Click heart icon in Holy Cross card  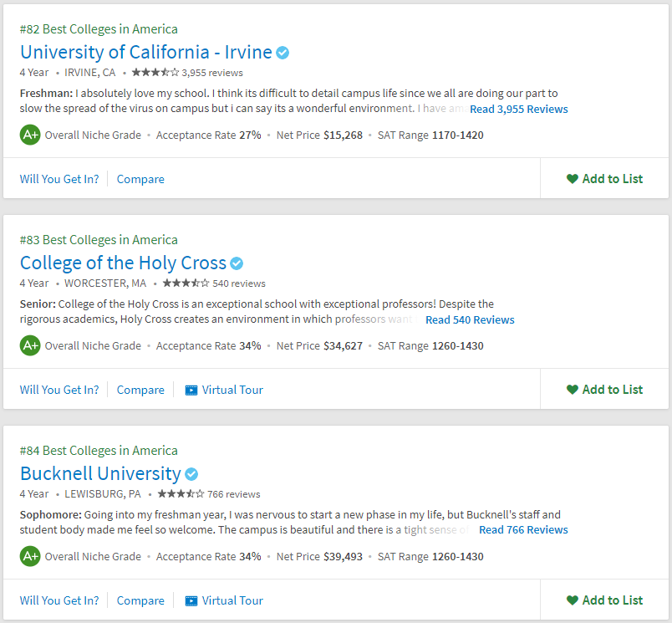point(573,390)
